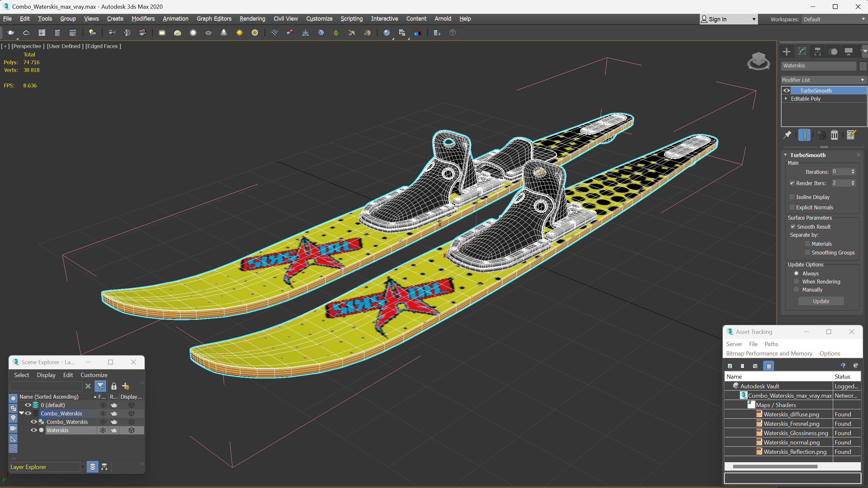Screen dimensions: 868x488
Task: Enable Isoline Display checkbox
Action: click(x=792, y=197)
